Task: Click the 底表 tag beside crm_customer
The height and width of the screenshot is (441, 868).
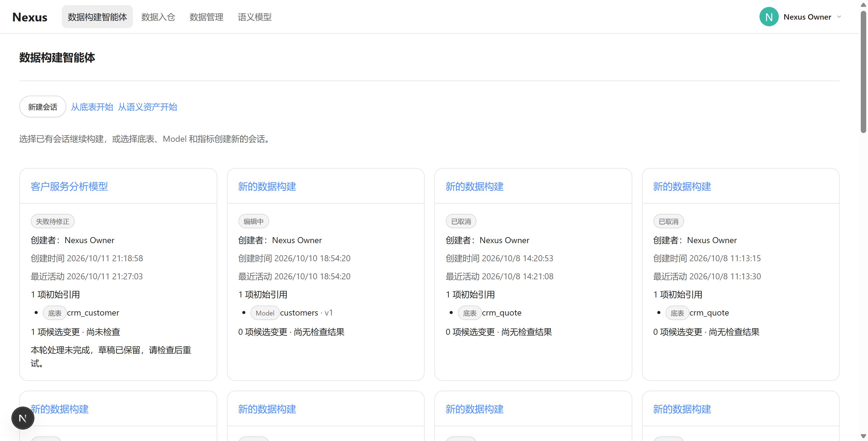Action: [x=55, y=313]
